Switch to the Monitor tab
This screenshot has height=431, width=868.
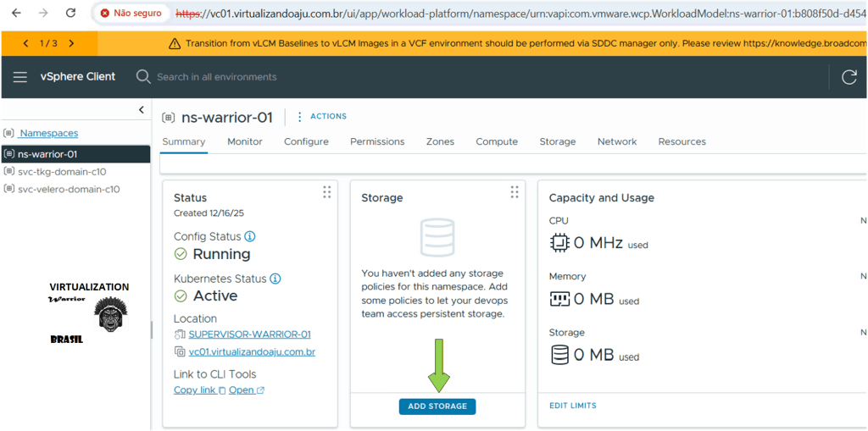244,141
